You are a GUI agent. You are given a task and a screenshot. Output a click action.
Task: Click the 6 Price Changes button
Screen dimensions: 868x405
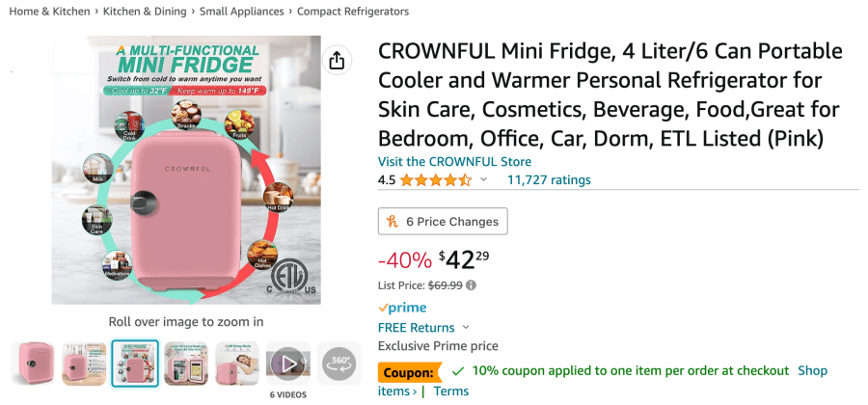pyautogui.click(x=443, y=222)
